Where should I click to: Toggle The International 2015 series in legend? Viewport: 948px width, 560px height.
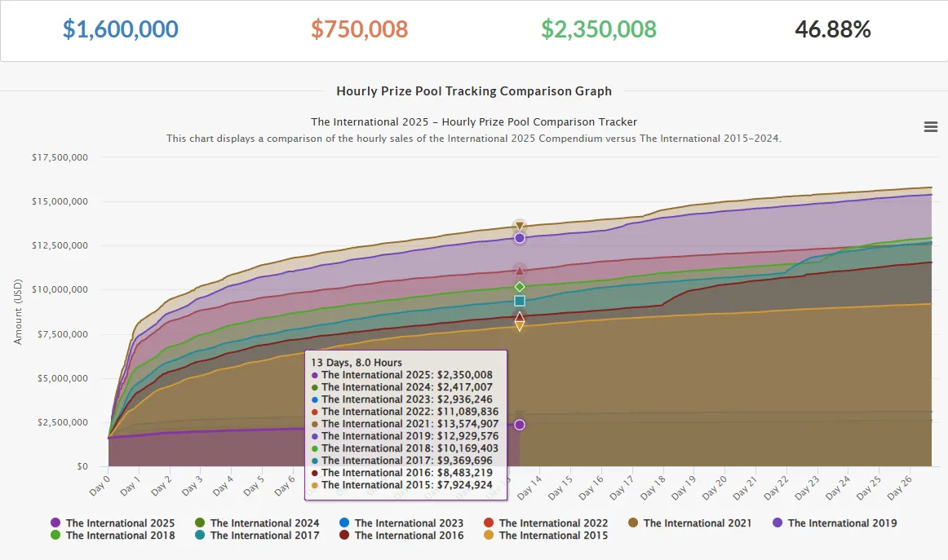pyautogui.click(x=546, y=536)
